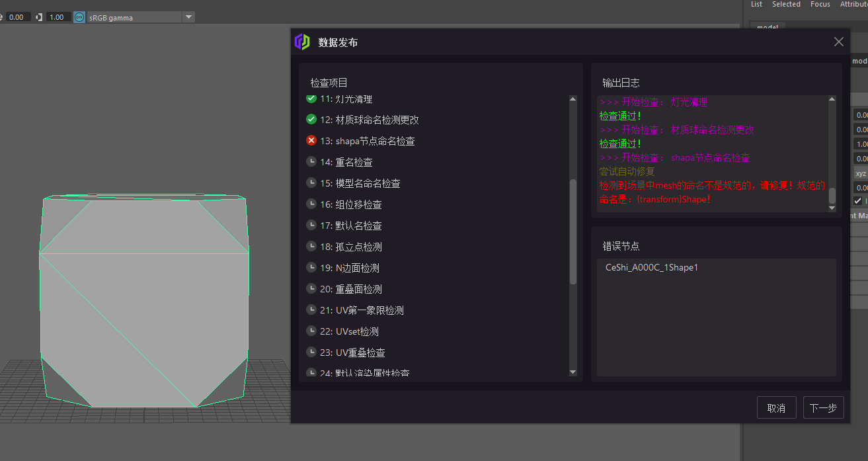The width and height of the screenshot is (868, 461).
Task: Click the clock icon beside UVset检测
Action: [x=311, y=331]
